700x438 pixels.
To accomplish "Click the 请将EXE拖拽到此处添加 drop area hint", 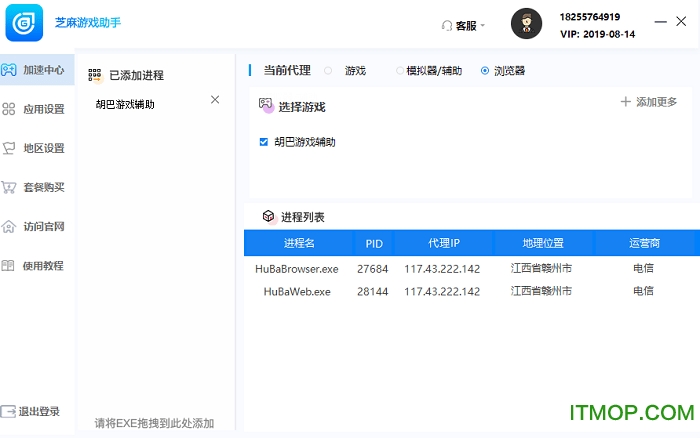I will (x=154, y=423).
